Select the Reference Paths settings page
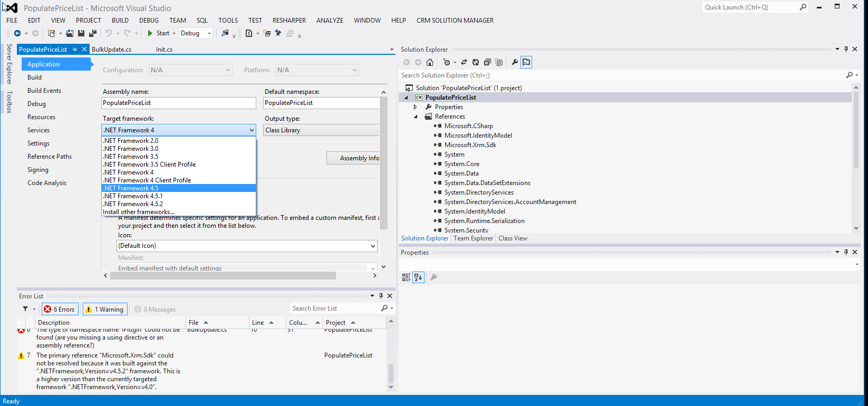This screenshot has width=868, height=406. pos(50,157)
